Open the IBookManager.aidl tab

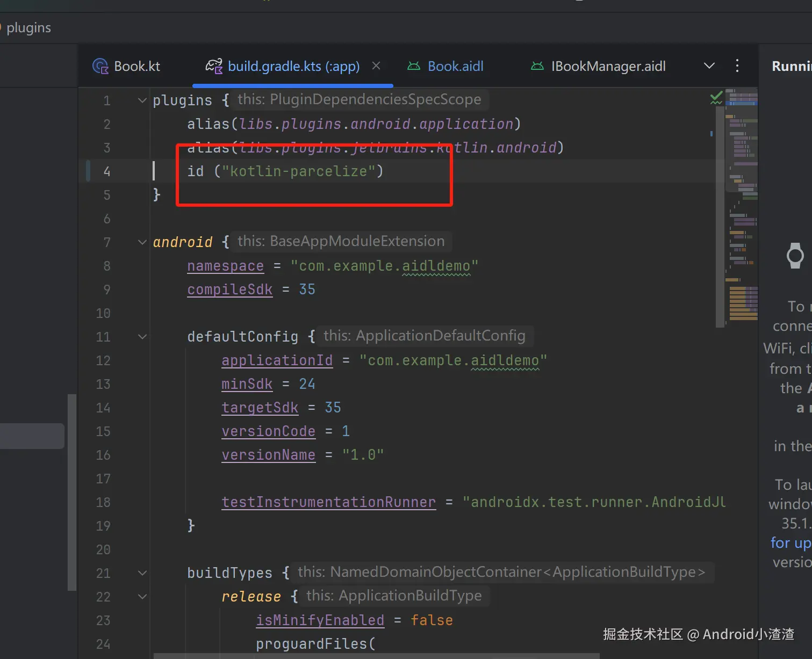click(598, 66)
